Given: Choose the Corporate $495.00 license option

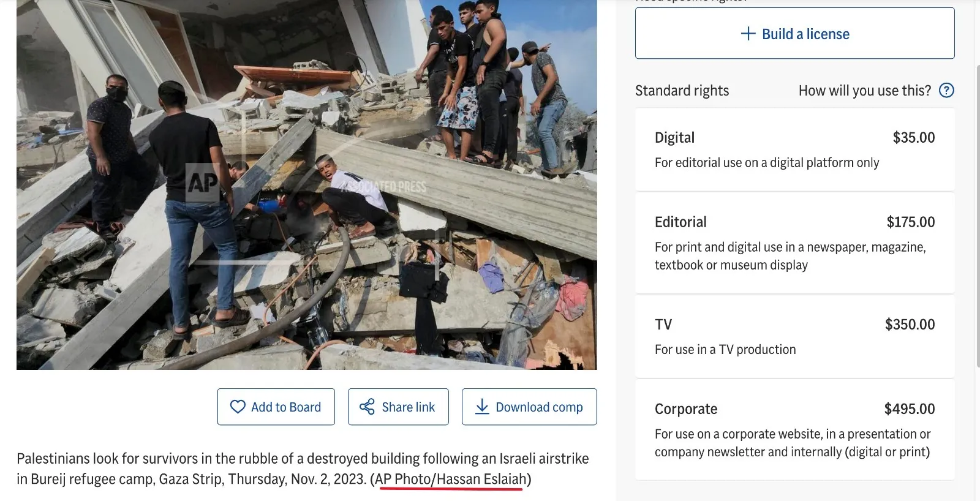Looking at the screenshot, I should tap(794, 429).
